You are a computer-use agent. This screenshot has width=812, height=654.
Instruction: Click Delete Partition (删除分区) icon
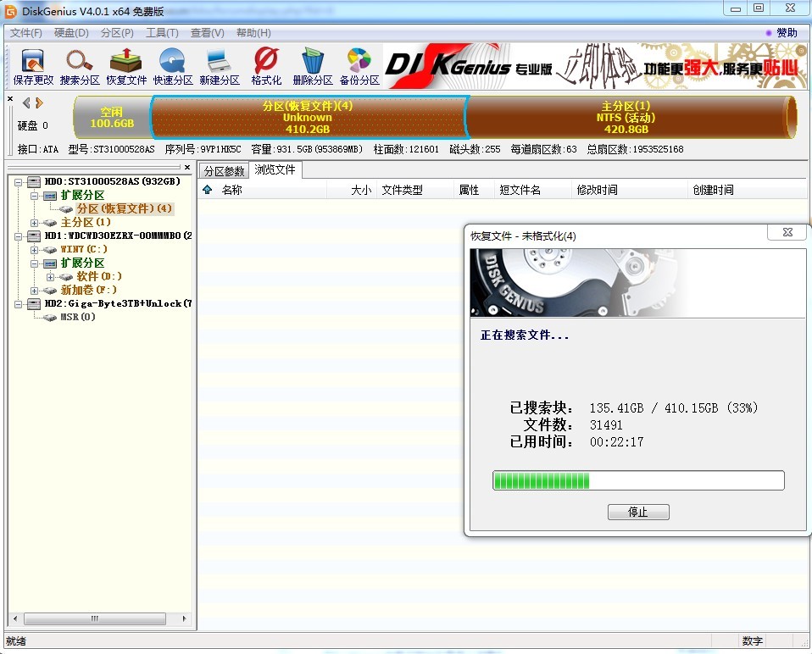pos(312,66)
